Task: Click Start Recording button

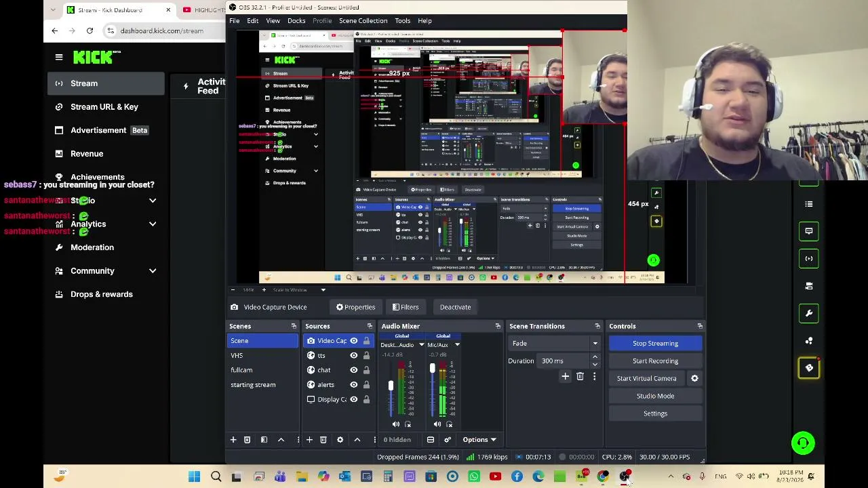Action: coord(655,361)
